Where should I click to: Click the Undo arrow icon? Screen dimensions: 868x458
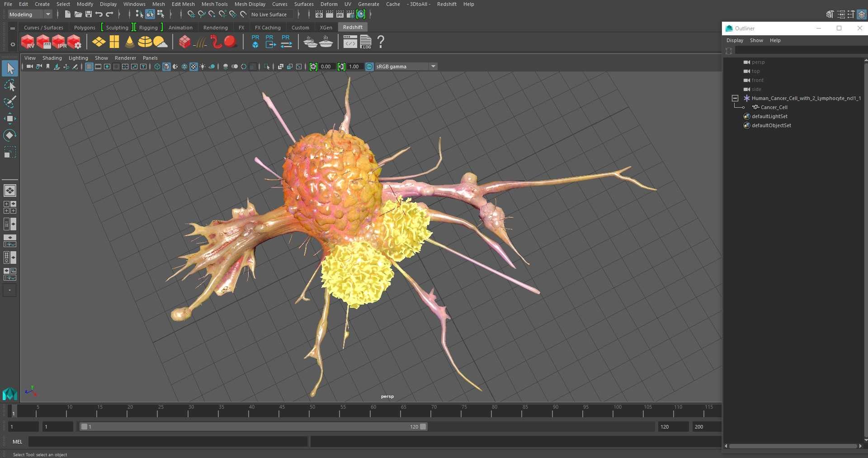point(99,14)
